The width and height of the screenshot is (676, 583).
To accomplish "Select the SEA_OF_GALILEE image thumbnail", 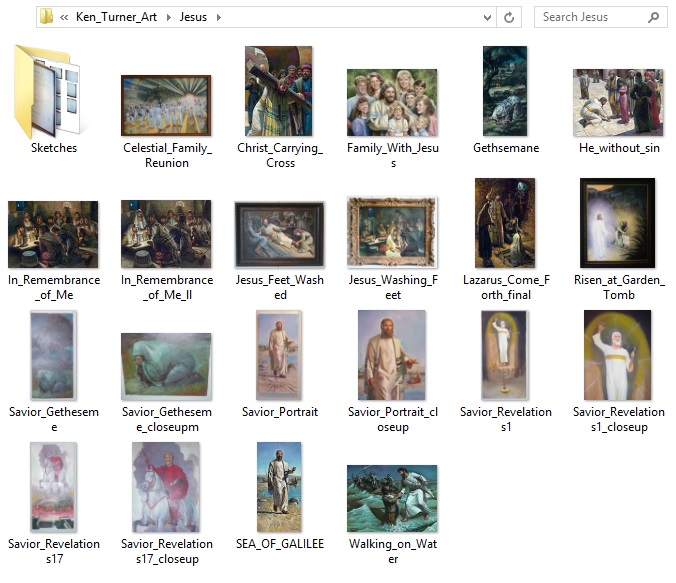I will click(279, 487).
